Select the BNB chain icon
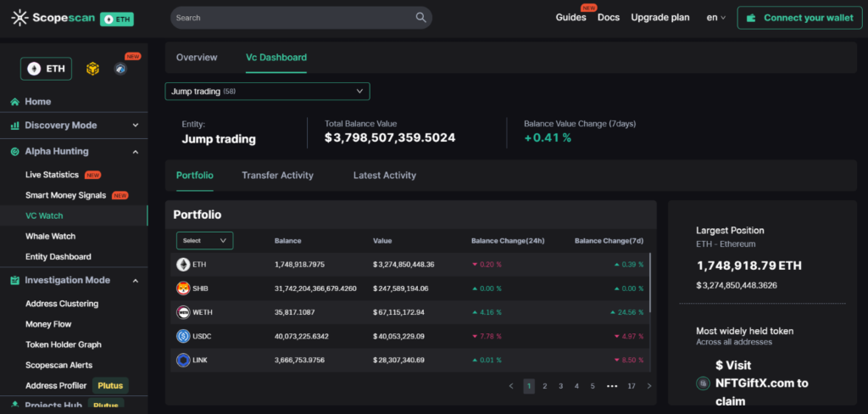The height and width of the screenshot is (414, 868). pos(93,69)
